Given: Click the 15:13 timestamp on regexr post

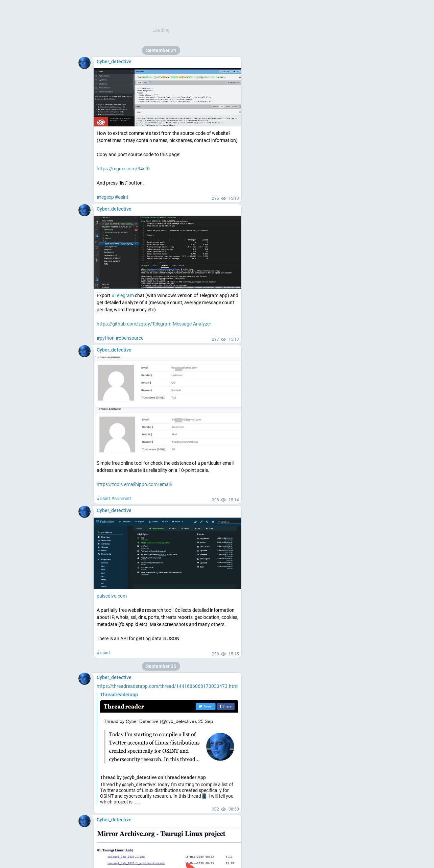Looking at the screenshot, I should tap(234, 198).
